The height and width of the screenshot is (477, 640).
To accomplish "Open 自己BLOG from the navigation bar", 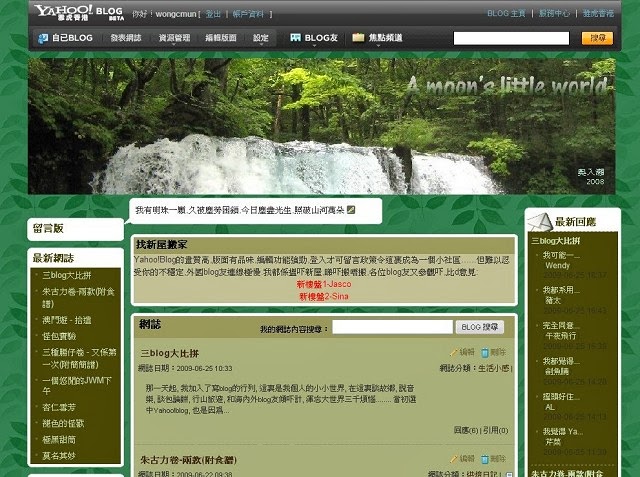I will (x=72, y=38).
